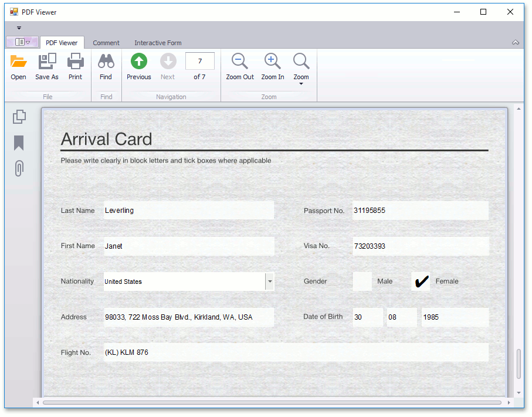Click the Open folder icon
This screenshot has height=417, width=532.
[x=18, y=62]
